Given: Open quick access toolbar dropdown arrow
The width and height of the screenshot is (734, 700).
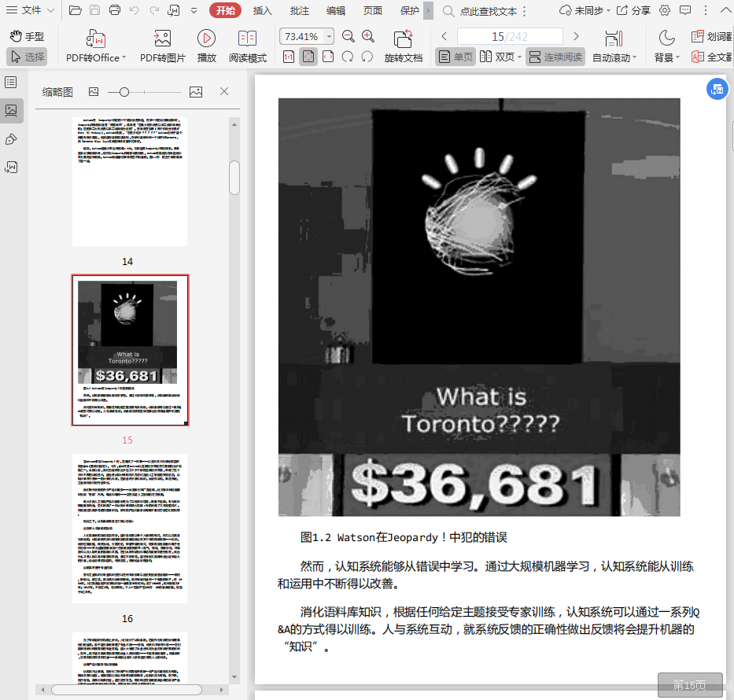Looking at the screenshot, I should click(x=194, y=10).
